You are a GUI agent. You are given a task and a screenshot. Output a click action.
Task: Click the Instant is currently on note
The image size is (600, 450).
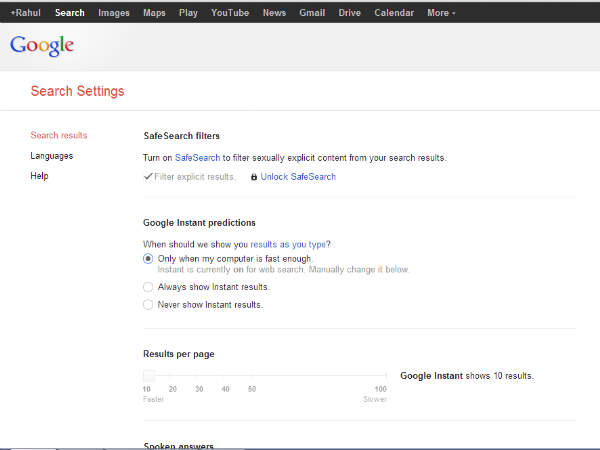283,269
